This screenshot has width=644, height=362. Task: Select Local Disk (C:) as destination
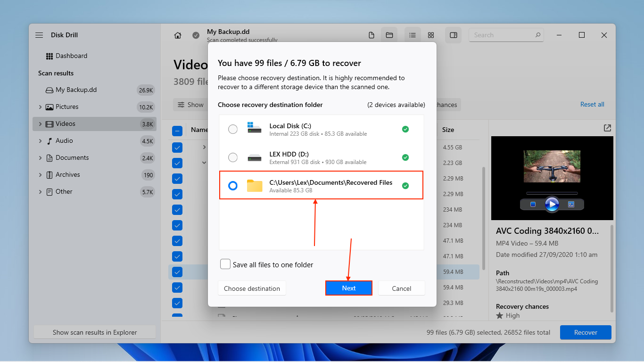click(x=232, y=129)
